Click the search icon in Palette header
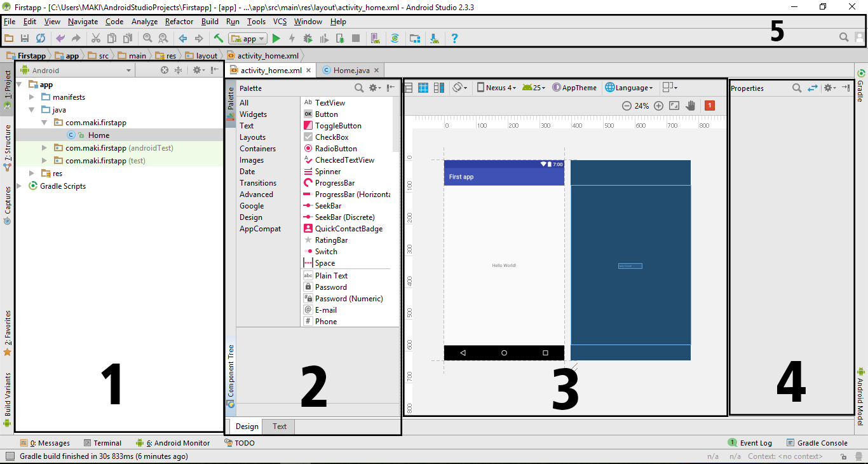868x464 pixels. click(x=359, y=88)
